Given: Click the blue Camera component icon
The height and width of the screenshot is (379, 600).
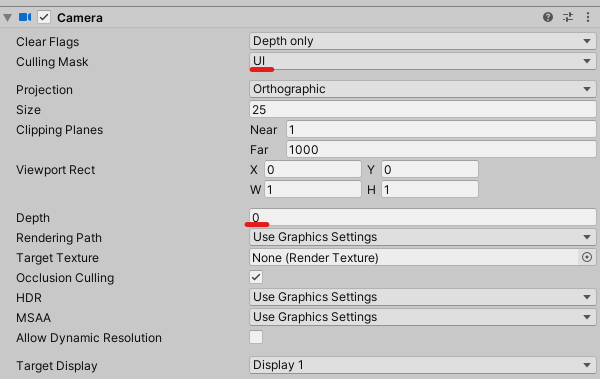Looking at the screenshot, I should click(x=25, y=17).
